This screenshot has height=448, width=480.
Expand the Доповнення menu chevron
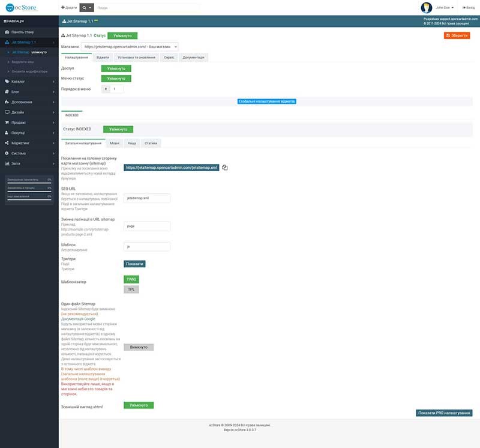coord(53,102)
